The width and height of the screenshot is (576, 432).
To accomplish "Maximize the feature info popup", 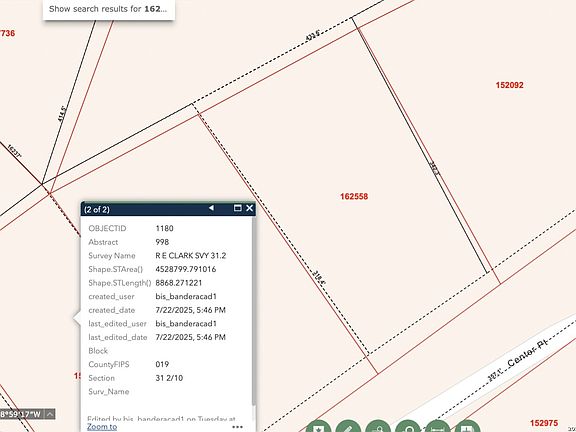I will point(238,208).
